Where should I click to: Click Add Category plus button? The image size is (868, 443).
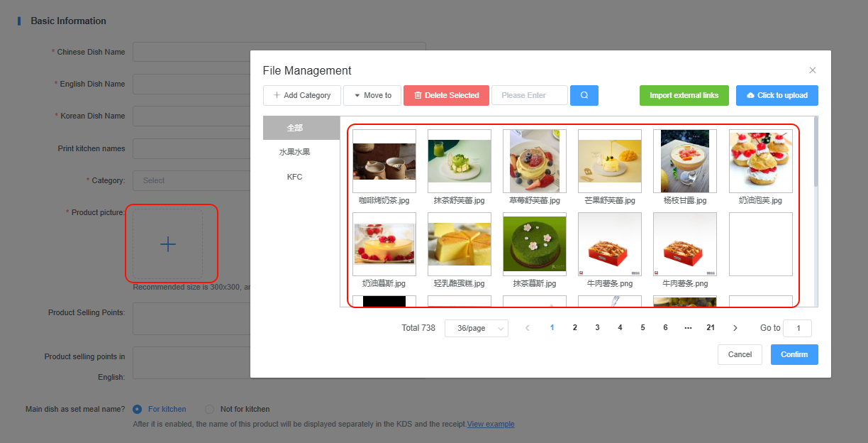click(302, 95)
